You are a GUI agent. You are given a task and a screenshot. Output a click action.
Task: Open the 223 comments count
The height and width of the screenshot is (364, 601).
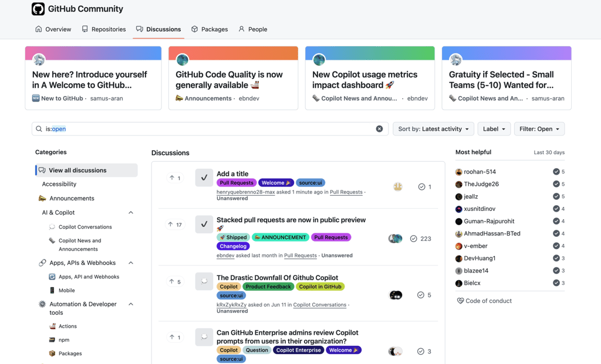pos(420,239)
